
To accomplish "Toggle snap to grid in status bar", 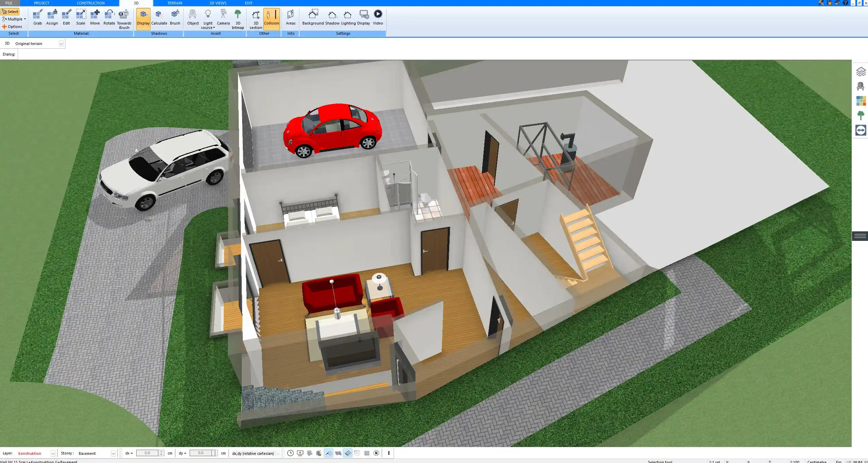I will tap(367, 453).
